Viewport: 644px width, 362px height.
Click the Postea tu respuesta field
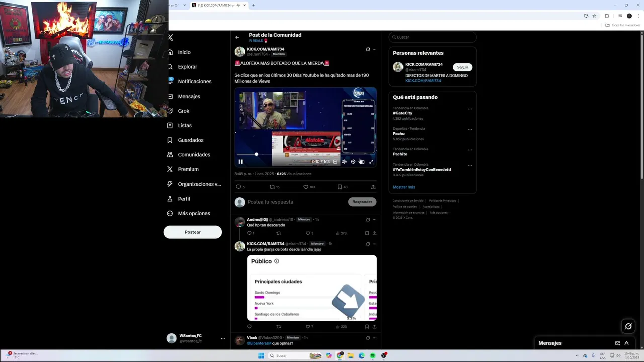click(296, 202)
